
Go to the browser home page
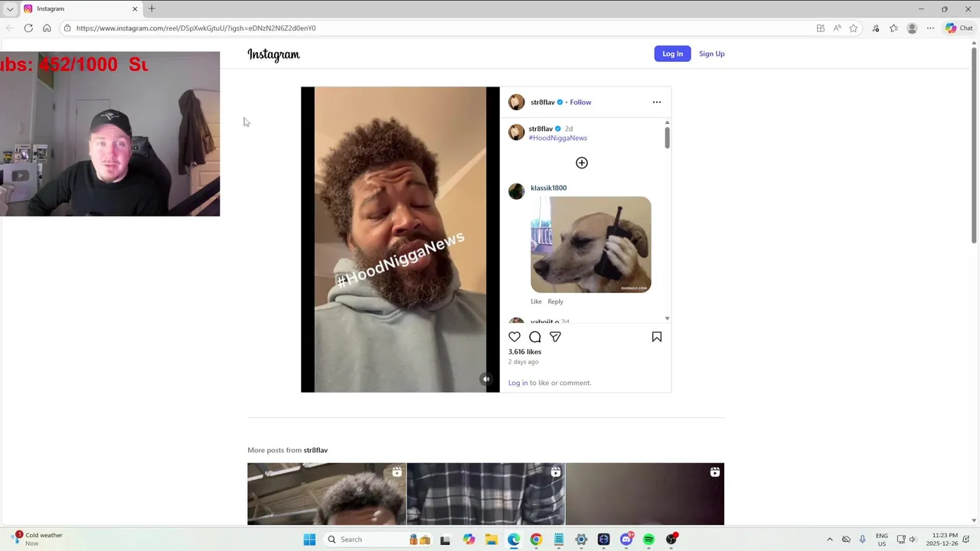[x=47, y=28]
